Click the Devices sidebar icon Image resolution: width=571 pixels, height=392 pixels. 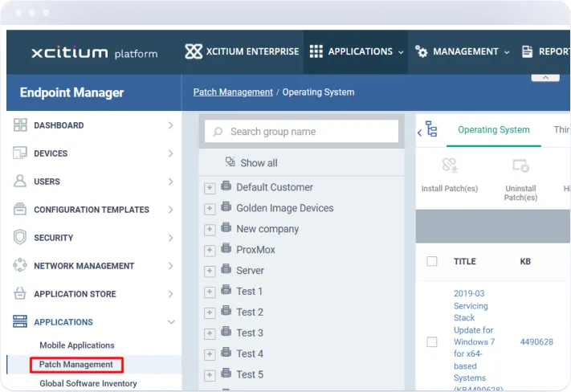tap(20, 153)
